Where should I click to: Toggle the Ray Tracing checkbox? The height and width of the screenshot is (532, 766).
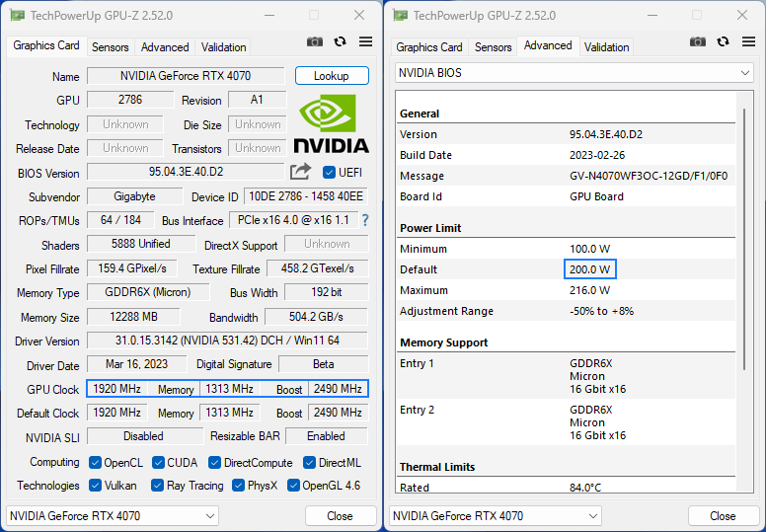click(x=157, y=486)
